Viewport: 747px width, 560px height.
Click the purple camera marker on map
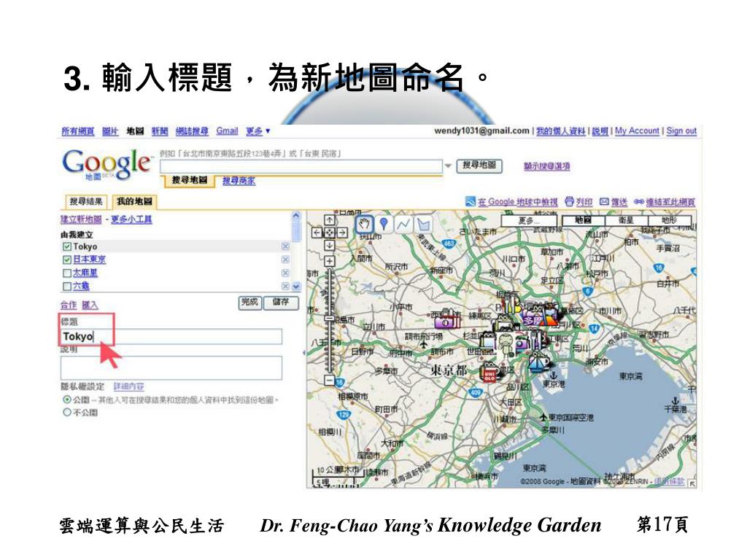(446, 321)
